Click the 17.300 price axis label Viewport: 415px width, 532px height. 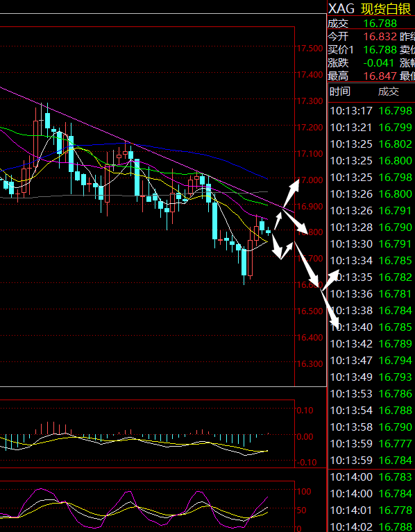pos(310,101)
